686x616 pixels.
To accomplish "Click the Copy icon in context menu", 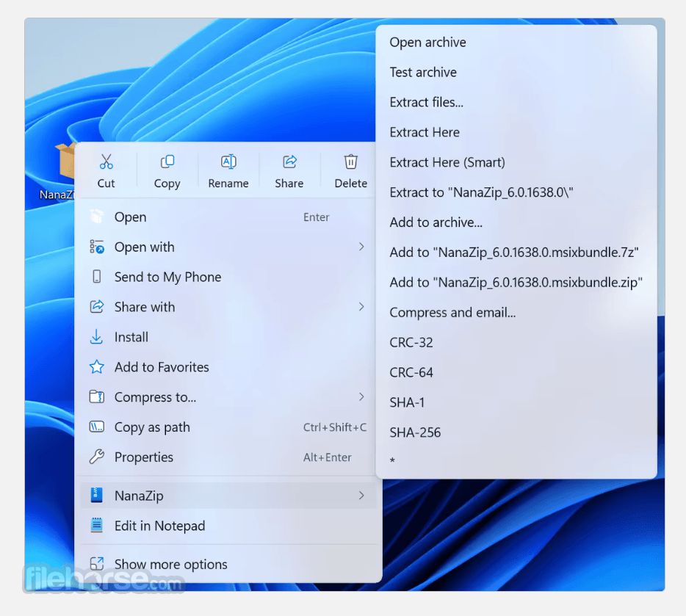I will point(167,162).
